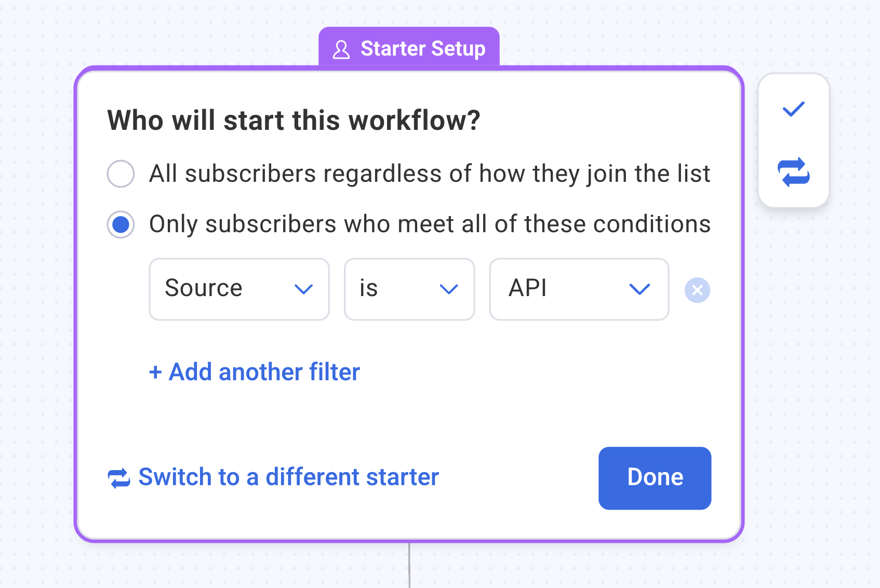Screen dimensions: 880x588
Task: Click the chevron arrow in the Source field
Action: pos(303,289)
